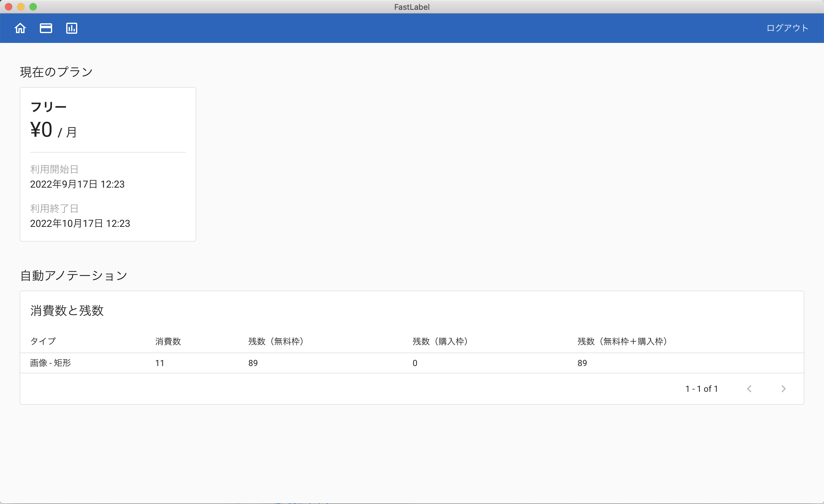Image resolution: width=824 pixels, height=504 pixels.
Task: Click the green window zoom button
Action: tap(33, 7)
